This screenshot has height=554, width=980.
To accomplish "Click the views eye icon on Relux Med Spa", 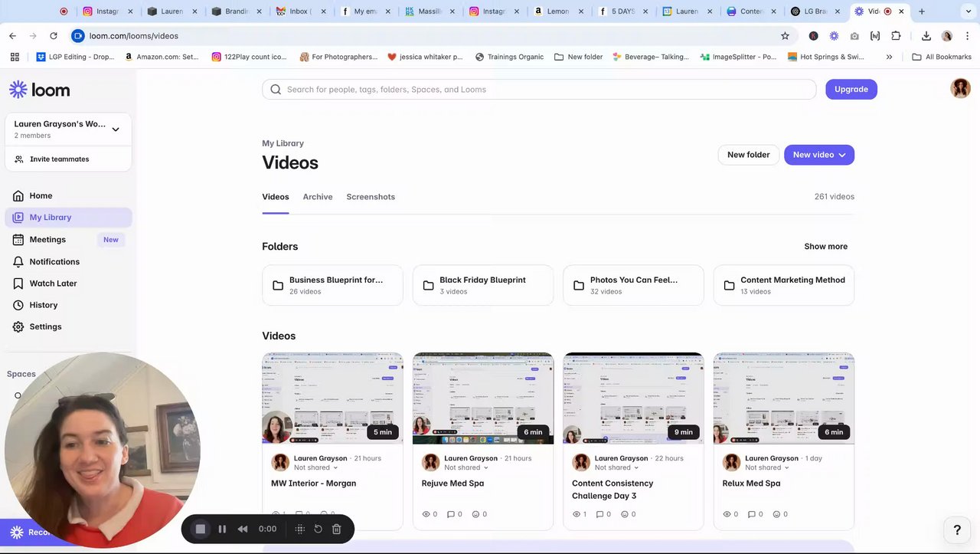I will pos(727,514).
